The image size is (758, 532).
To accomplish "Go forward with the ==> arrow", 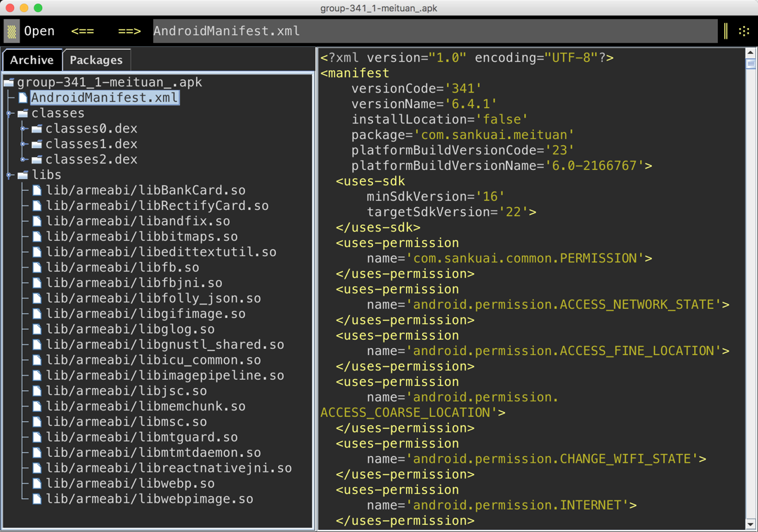I will [x=129, y=32].
